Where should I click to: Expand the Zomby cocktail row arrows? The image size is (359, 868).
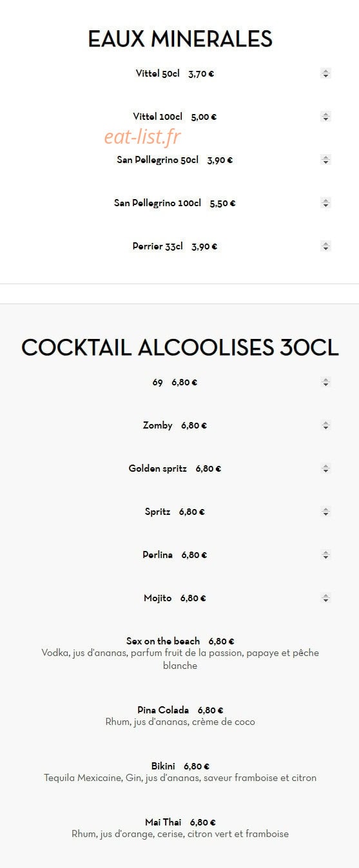pyautogui.click(x=325, y=425)
